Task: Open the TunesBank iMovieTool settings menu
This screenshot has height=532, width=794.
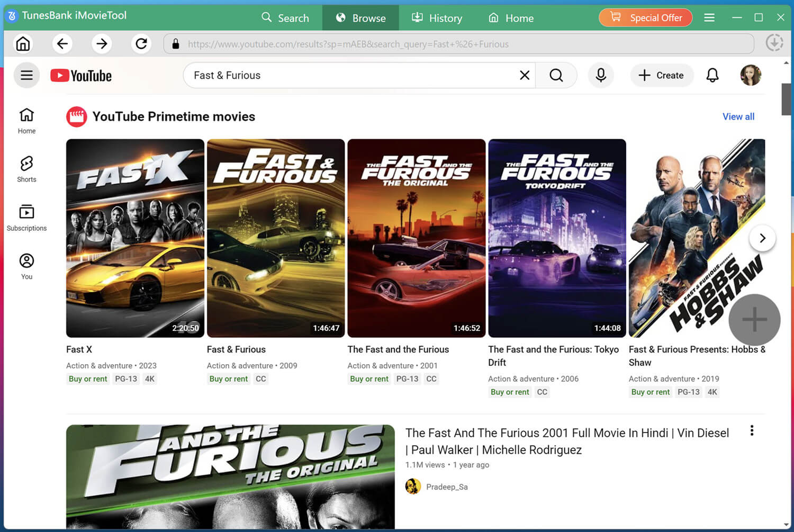Action: coord(709,17)
